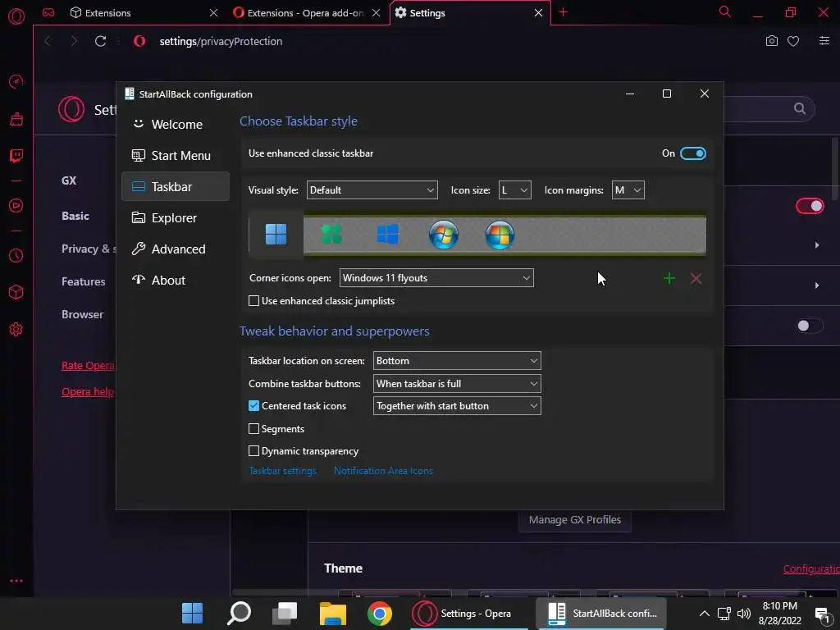This screenshot has width=840, height=630.
Task: Open the Icon size dropdown
Action: coord(515,190)
